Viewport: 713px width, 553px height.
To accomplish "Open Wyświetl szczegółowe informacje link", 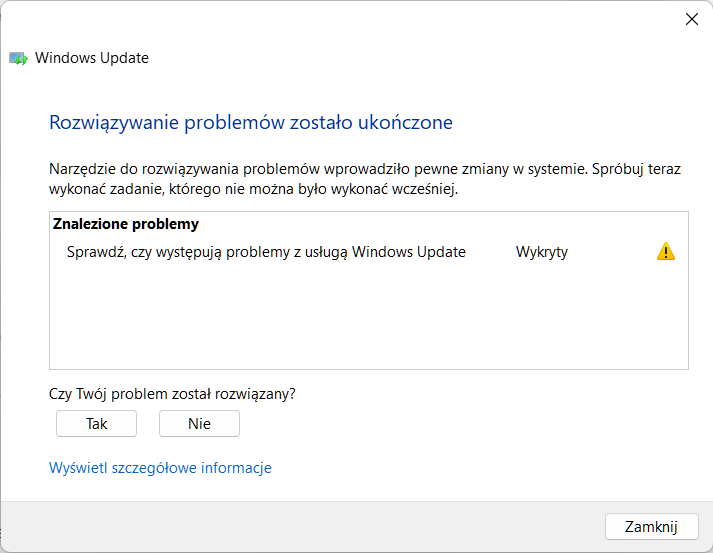I will click(160, 468).
